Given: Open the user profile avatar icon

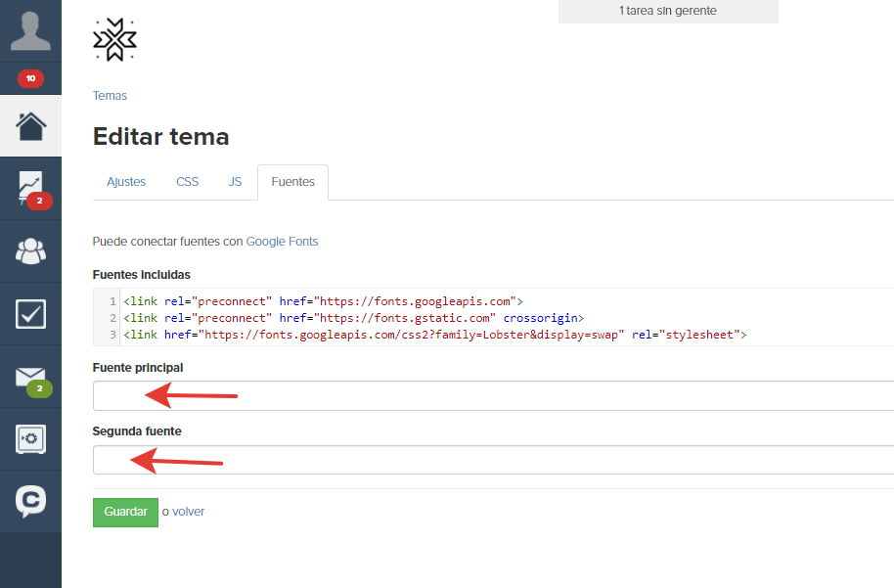Looking at the screenshot, I should 30,30.
